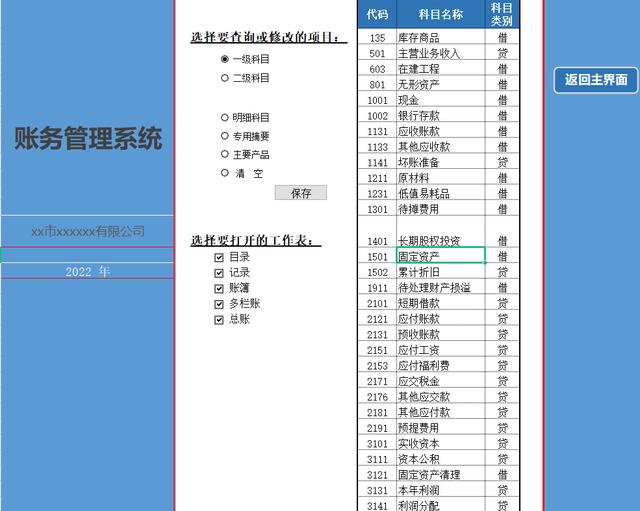Click the 固定资产清理 cell
This screenshot has height=511, width=640.
tap(441, 475)
